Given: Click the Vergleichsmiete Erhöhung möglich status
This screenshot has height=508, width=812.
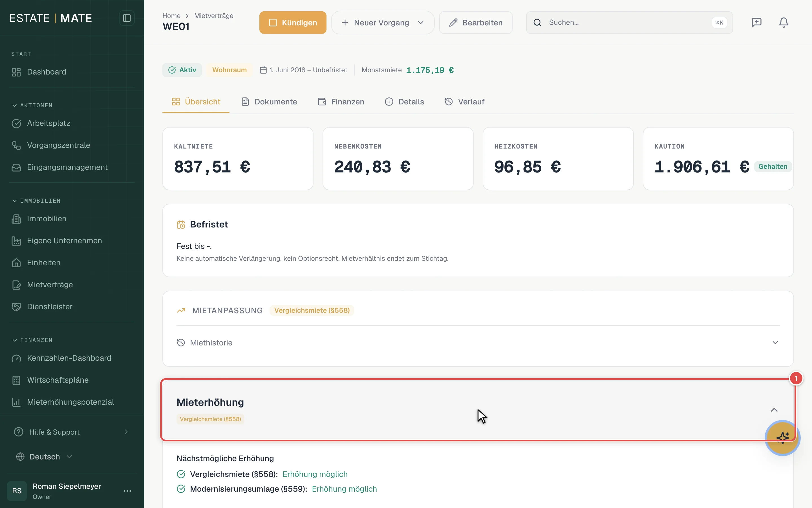Looking at the screenshot, I should pyautogui.click(x=315, y=474).
